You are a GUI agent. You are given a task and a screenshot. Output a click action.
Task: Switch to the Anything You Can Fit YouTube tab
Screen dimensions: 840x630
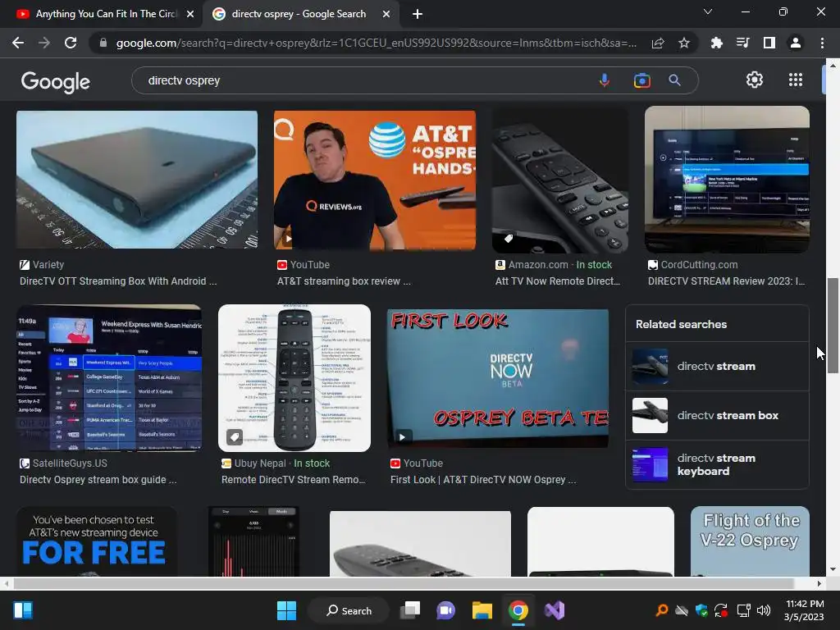(106, 14)
